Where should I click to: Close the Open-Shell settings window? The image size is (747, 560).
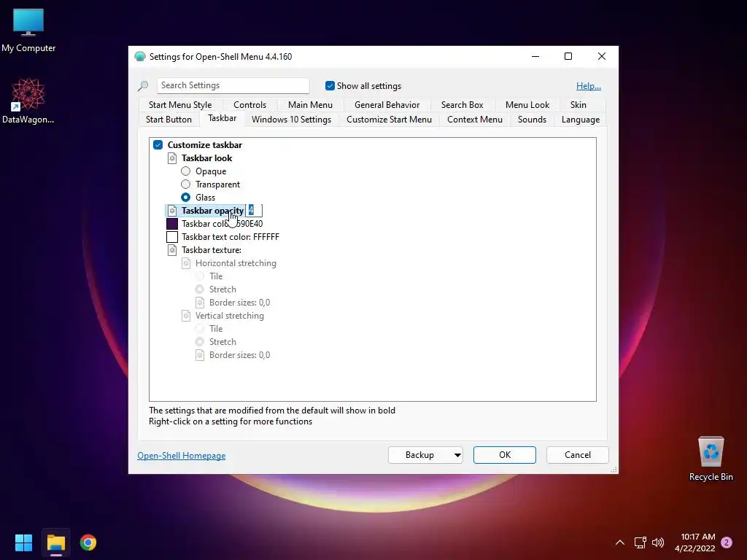(602, 57)
